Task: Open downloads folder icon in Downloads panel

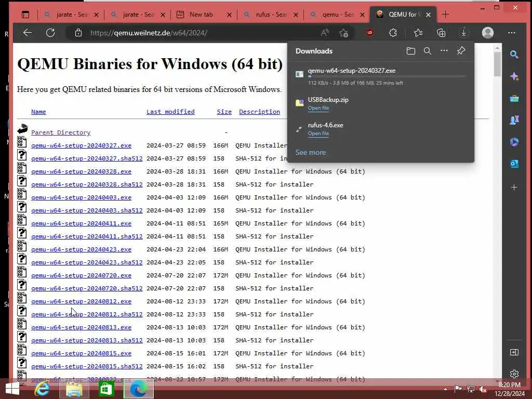Action: point(411,51)
